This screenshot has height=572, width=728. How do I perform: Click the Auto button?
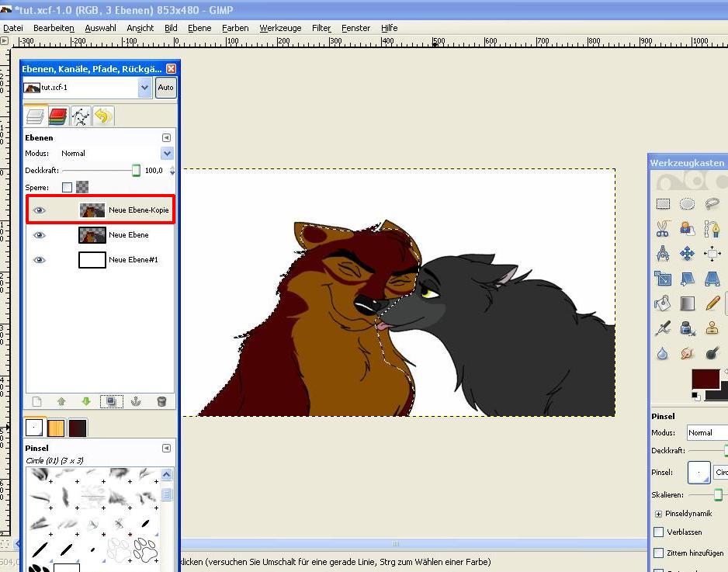(166, 87)
